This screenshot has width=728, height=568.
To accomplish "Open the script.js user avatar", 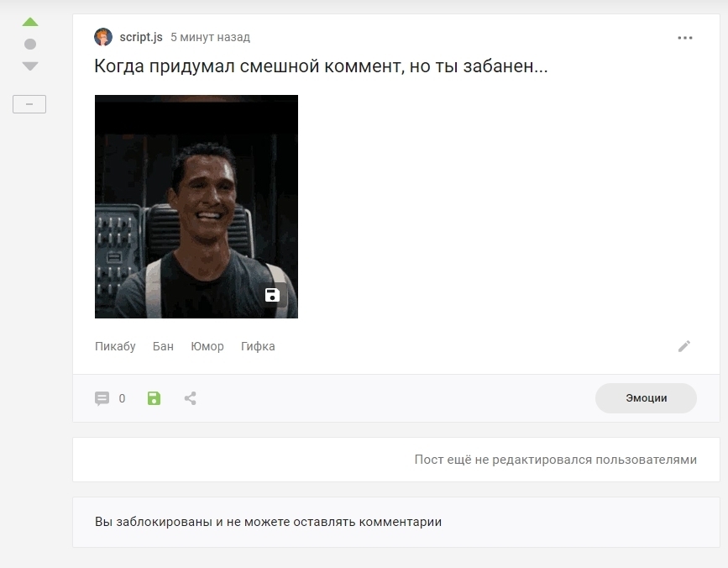I will [x=103, y=37].
